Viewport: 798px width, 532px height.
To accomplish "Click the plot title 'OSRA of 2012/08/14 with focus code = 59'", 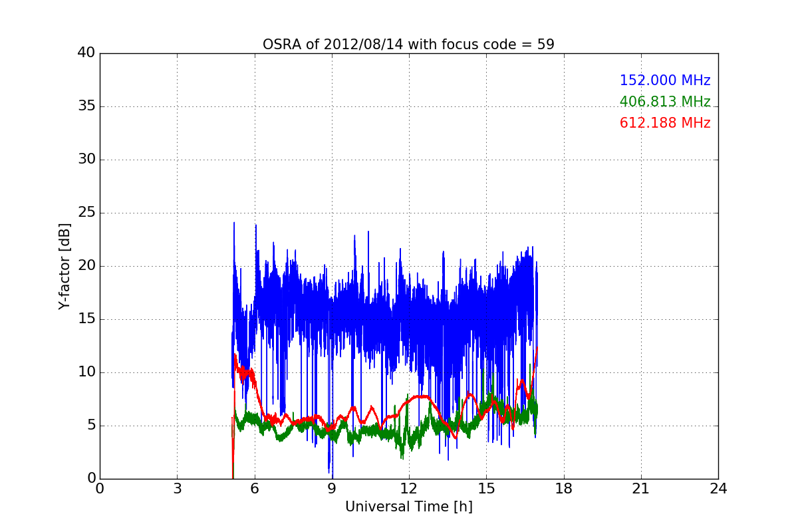I will tap(408, 45).
